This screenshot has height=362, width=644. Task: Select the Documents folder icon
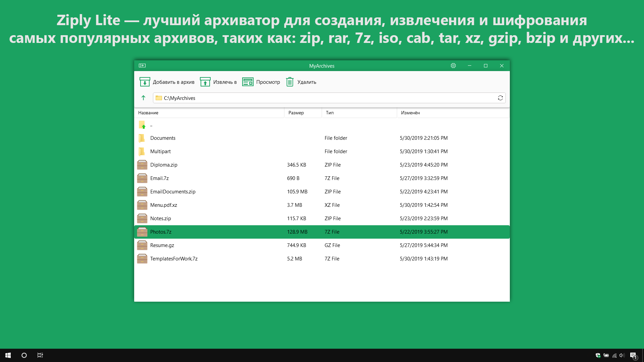[142, 138]
